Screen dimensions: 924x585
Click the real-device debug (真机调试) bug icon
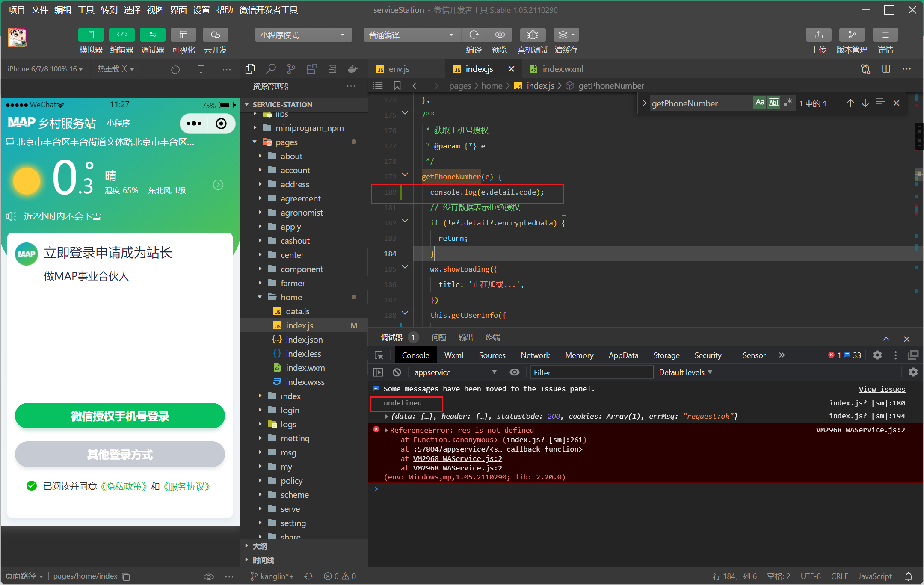point(533,35)
